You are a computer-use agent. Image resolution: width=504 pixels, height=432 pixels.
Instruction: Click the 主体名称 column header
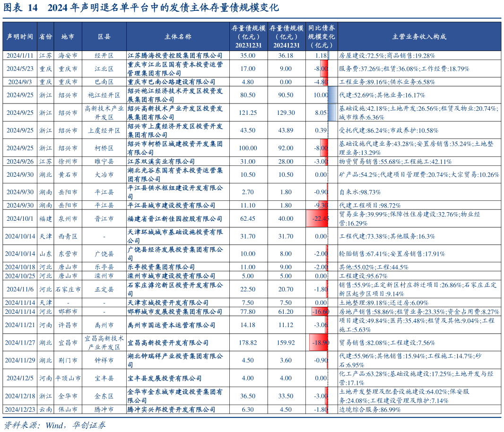(x=178, y=36)
